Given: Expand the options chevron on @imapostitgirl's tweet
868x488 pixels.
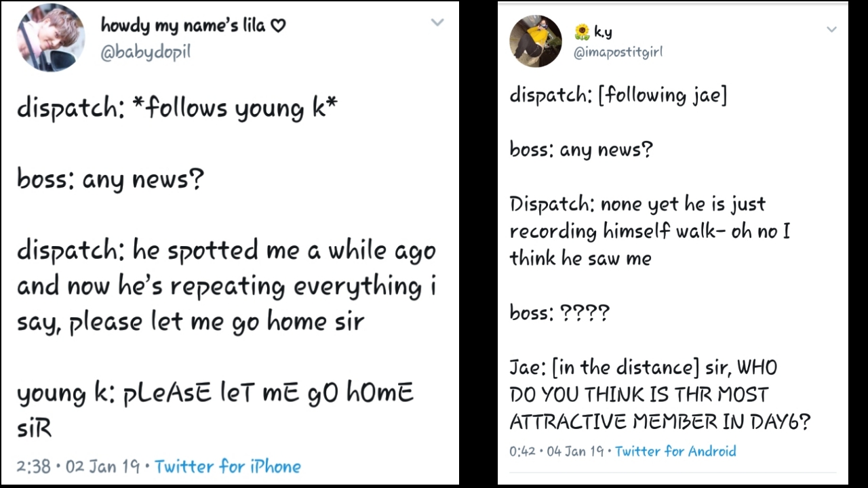Looking at the screenshot, I should [x=831, y=29].
